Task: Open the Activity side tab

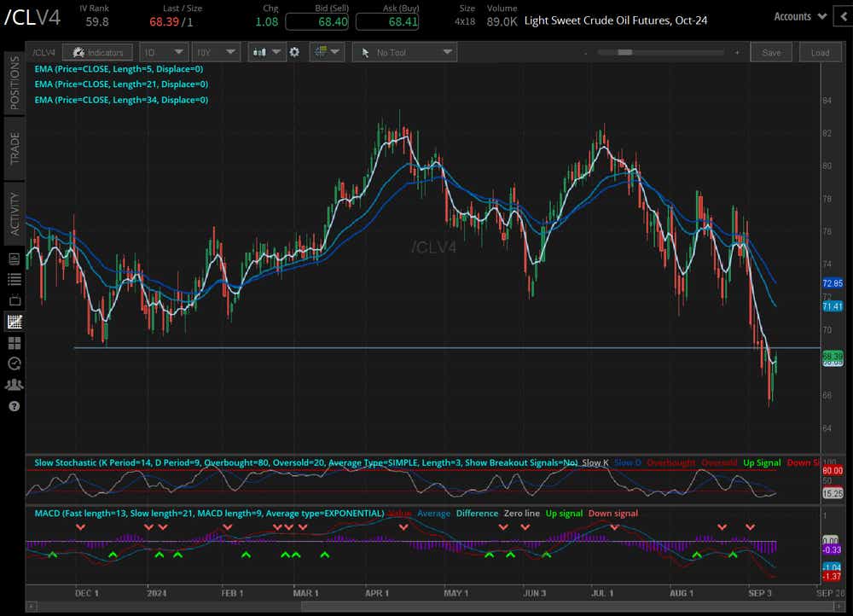Action: click(x=14, y=213)
